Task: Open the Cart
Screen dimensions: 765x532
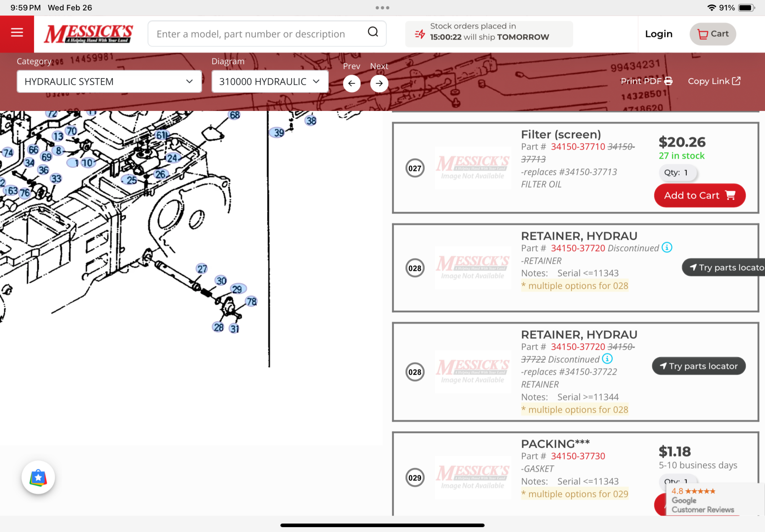Action: click(713, 34)
